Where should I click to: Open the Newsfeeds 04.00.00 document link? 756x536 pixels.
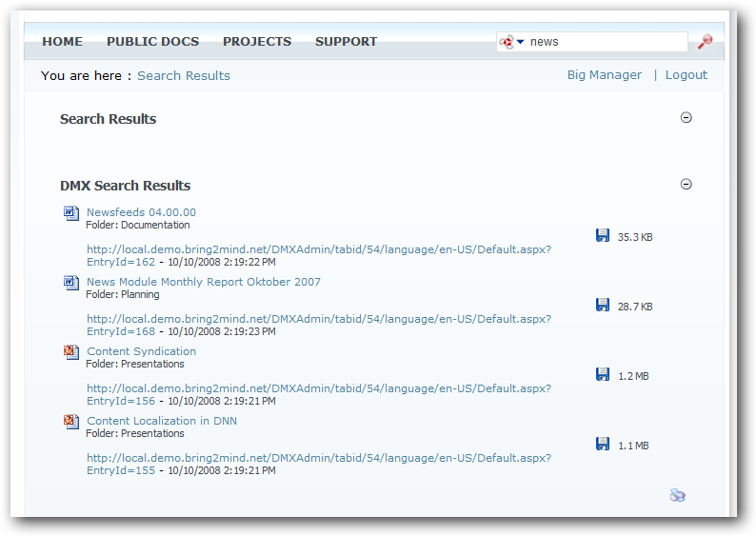coord(141,212)
